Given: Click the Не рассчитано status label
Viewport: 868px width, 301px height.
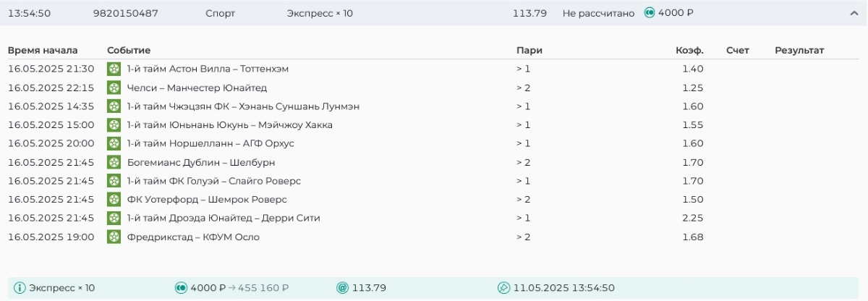Looking at the screenshot, I should point(598,13).
